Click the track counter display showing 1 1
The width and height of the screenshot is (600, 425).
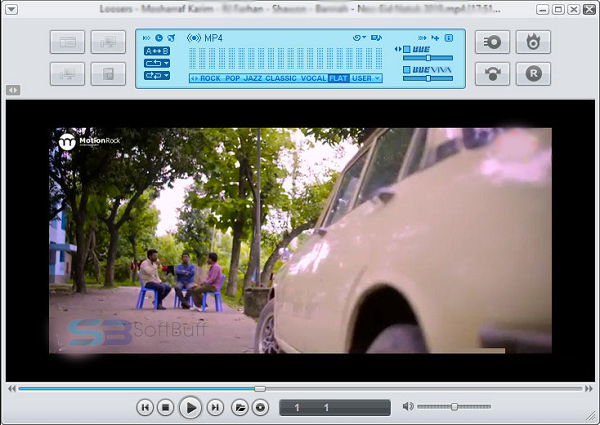[335, 407]
